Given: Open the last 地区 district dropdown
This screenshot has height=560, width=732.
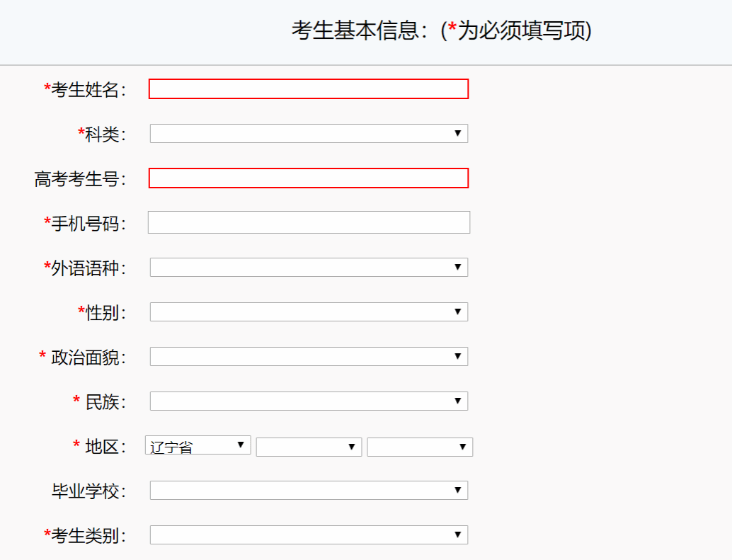Looking at the screenshot, I should pos(420,447).
